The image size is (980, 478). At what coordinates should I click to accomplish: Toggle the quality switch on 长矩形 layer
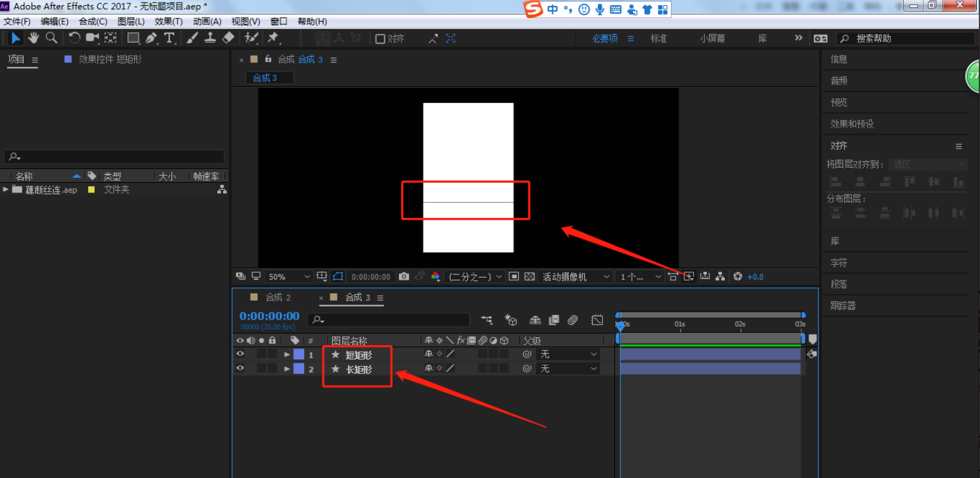click(450, 369)
